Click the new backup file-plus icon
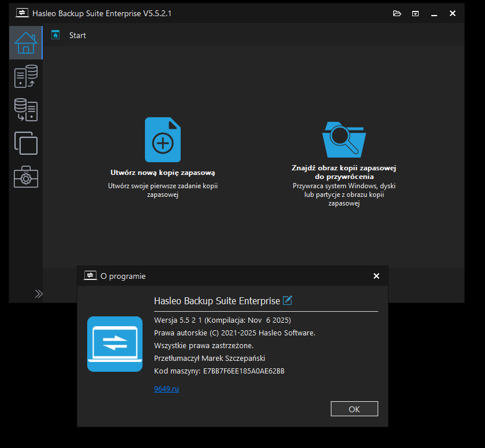This screenshot has width=485, height=448. tap(163, 140)
